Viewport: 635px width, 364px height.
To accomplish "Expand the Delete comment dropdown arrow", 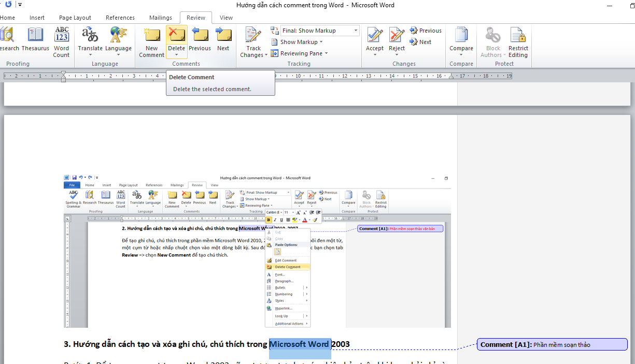I will [x=177, y=55].
